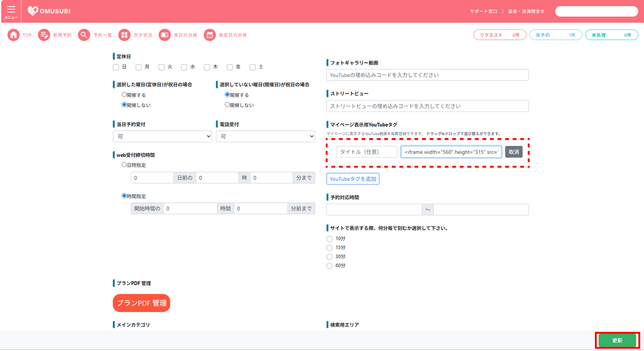644x351 pixels.
Task: Open 指定日の台帳 calendar icon
Action: [210, 35]
